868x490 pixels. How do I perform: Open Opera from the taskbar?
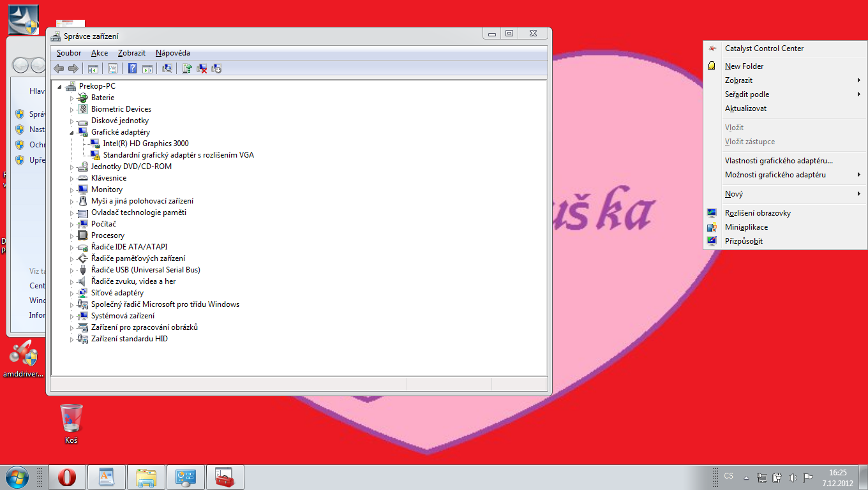pyautogui.click(x=67, y=477)
